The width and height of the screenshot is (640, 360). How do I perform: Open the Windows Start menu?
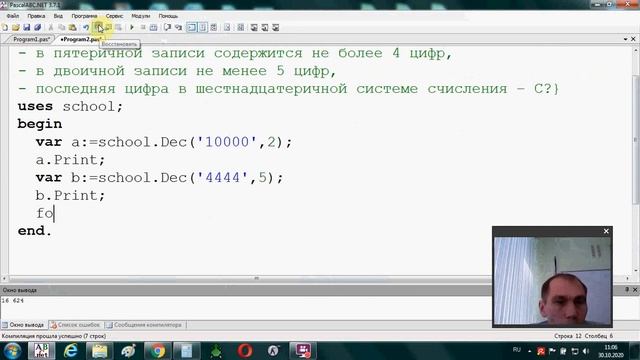click(x=12, y=351)
